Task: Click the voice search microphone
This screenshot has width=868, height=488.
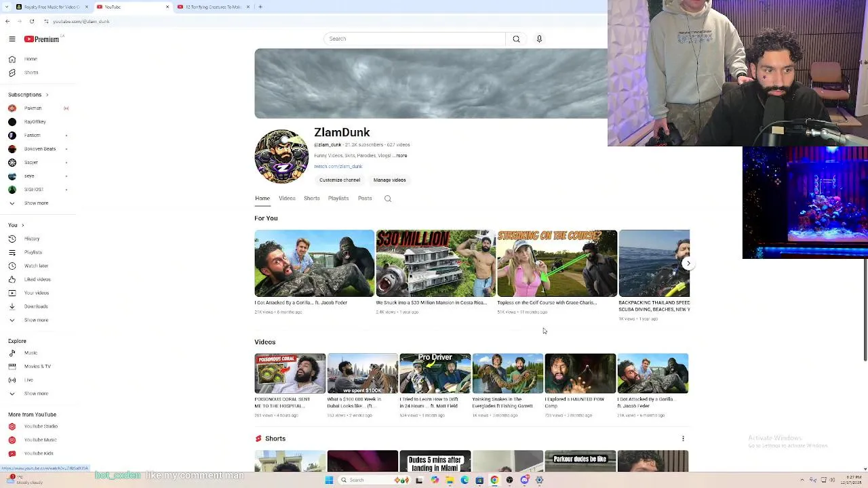Action: [539, 39]
